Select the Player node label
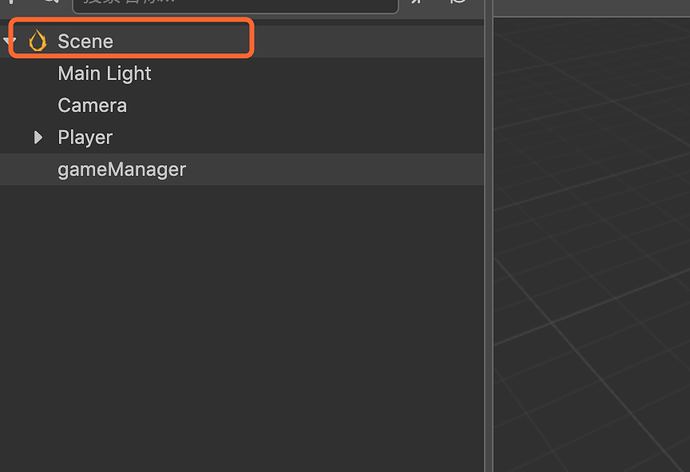This screenshot has width=690, height=472. pyautogui.click(x=85, y=137)
